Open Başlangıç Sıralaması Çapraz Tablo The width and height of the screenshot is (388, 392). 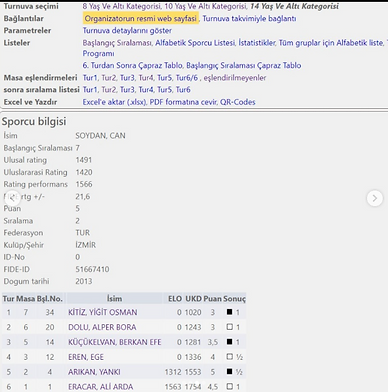[x=244, y=65]
